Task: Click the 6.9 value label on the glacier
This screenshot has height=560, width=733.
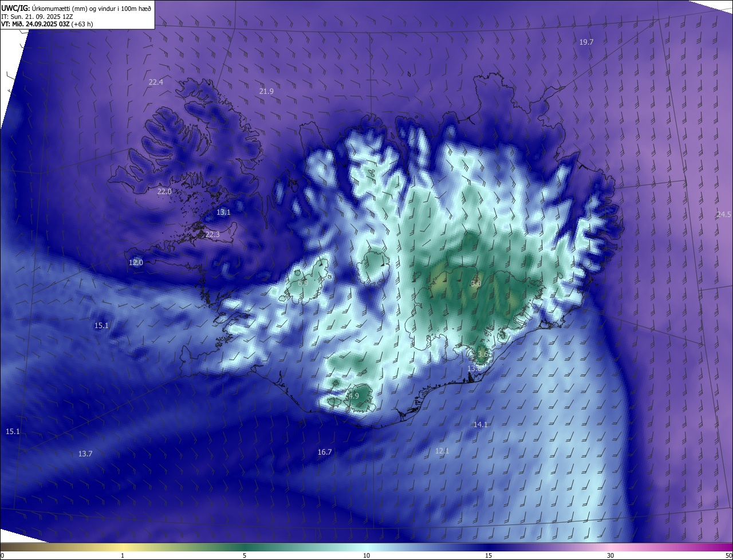Action: click(x=303, y=283)
